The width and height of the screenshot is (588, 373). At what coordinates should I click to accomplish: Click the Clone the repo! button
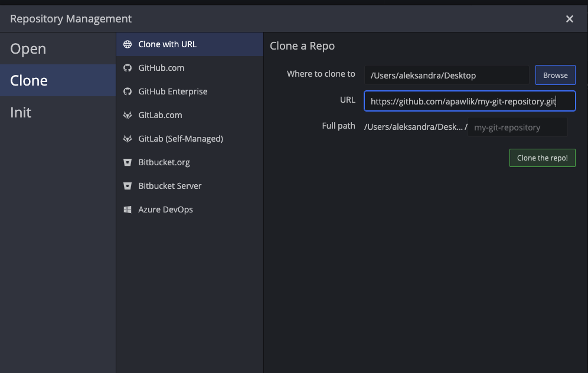point(543,158)
